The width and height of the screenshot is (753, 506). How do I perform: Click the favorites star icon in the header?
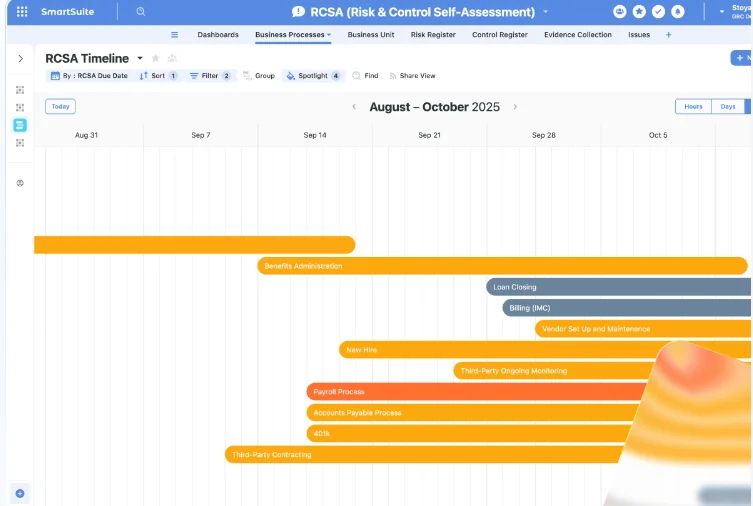639,12
